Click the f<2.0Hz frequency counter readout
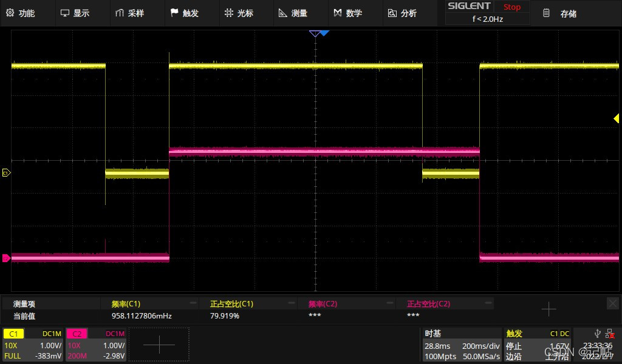 pyautogui.click(x=488, y=19)
